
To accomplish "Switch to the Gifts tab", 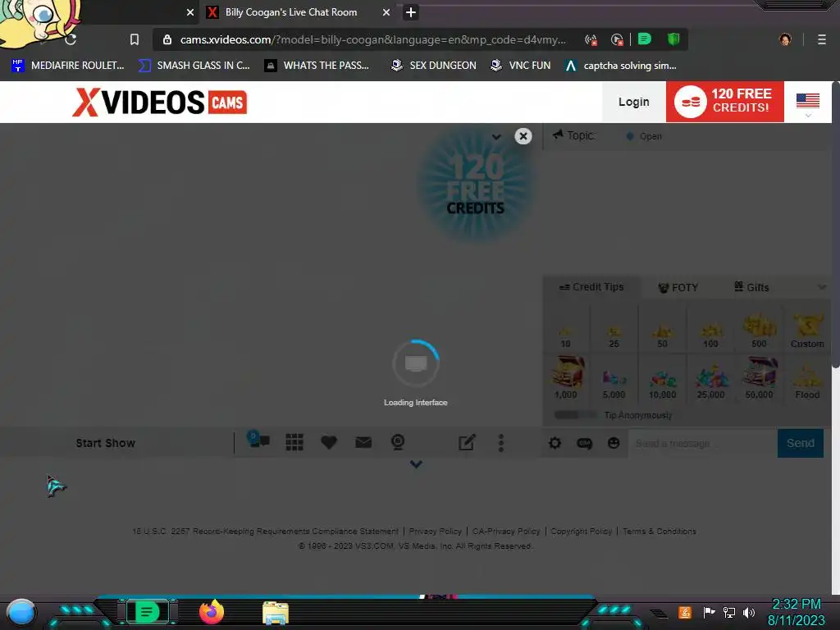I will click(751, 287).
